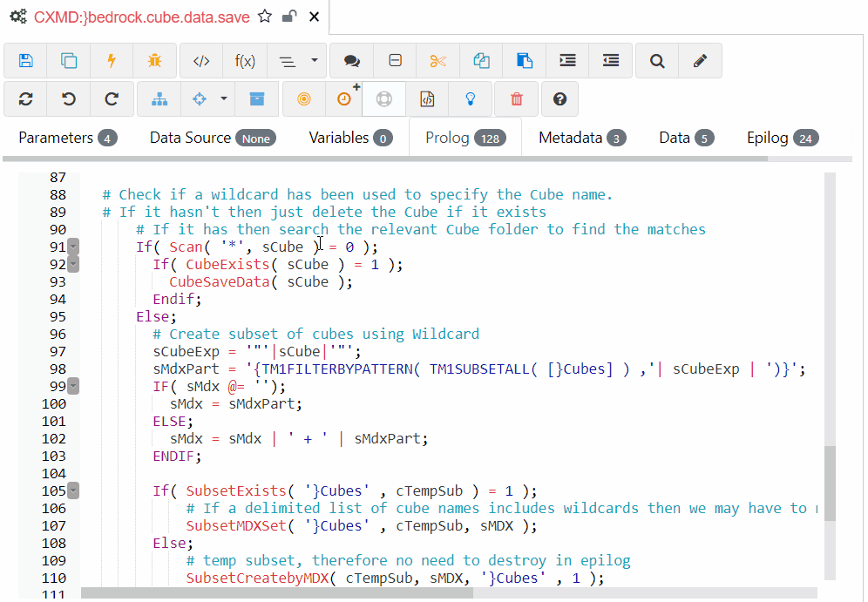Viewport: 868px width, 602px height.
Task: Click the light bulb icon
Action: [x=471, y=99]
